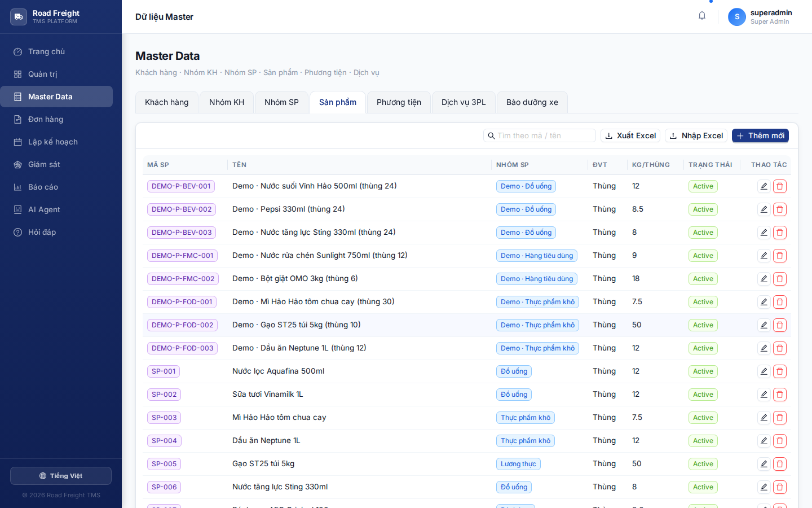Delete the Bột giặt OMO 3kg row

pyautogui.click(x=780, y=279)
